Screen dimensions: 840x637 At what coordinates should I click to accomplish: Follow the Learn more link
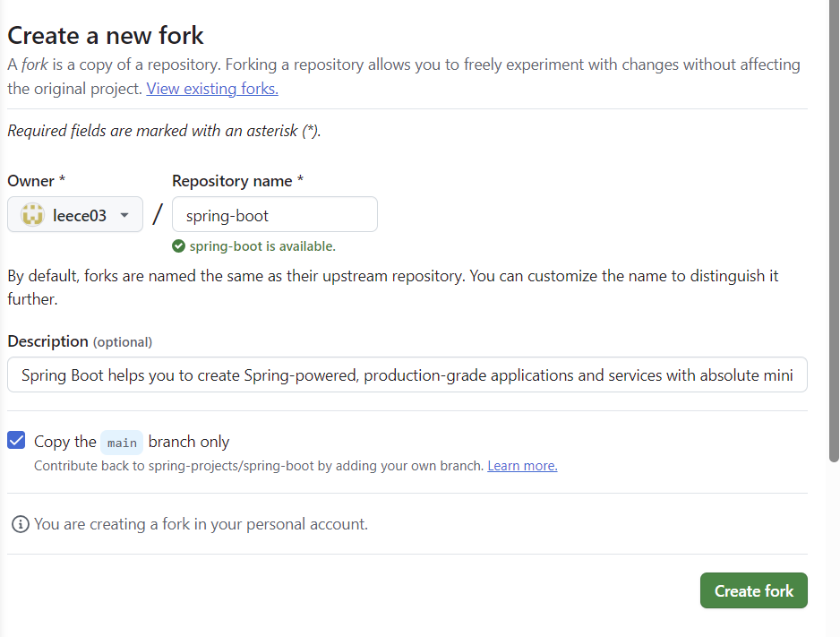point(522,466)
